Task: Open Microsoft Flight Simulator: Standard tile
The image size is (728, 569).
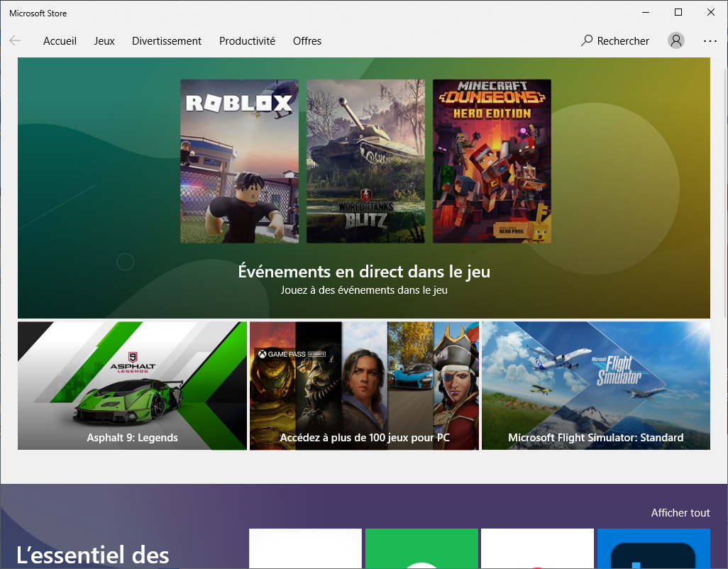Action: (x=596, y=386)
